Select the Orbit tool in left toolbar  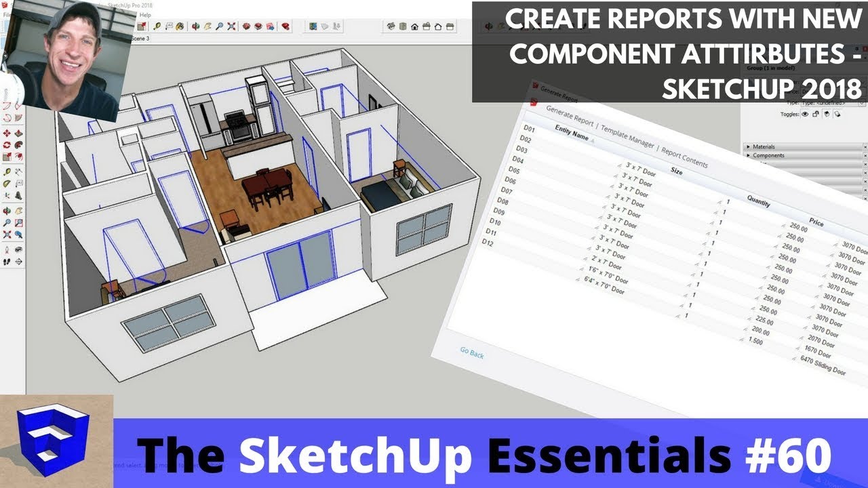tap(7, 210)
